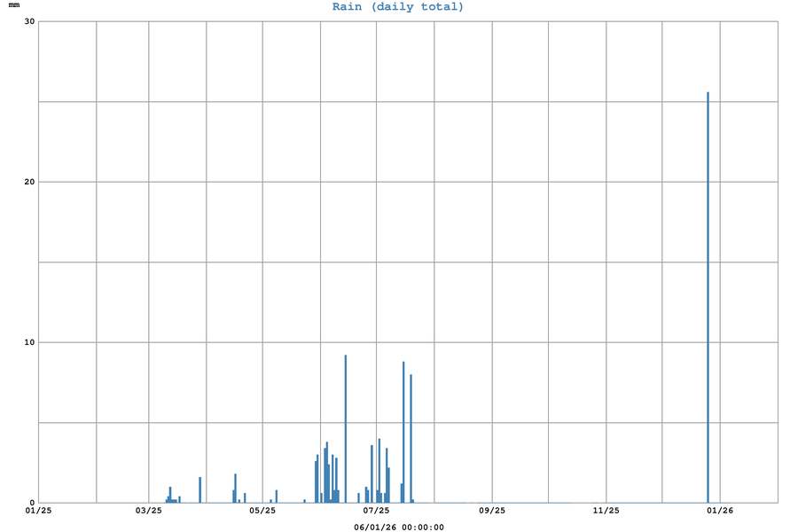This screenshot has height=532, width=798.
Task: Click the 20 label on the y-axis
Action: tap(29, 182)
